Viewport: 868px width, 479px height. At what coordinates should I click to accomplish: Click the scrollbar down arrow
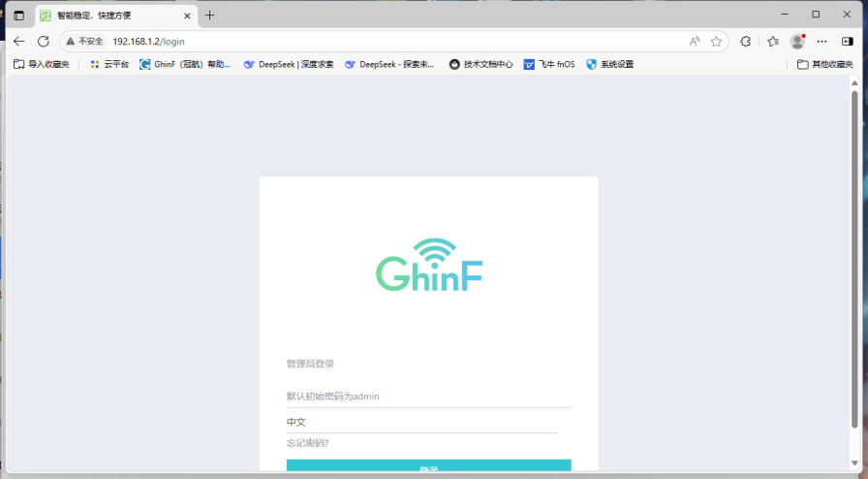[854, 463]
